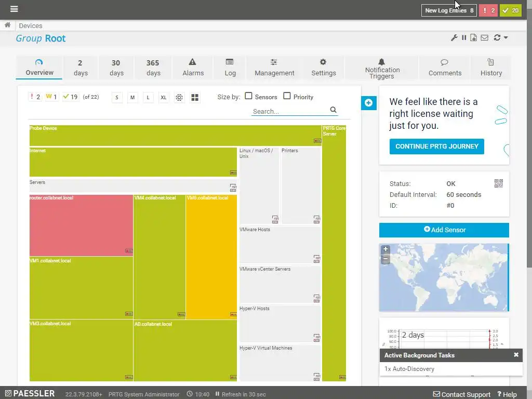Open the Comments tab
532x399 pixels.
click(445, 68)
